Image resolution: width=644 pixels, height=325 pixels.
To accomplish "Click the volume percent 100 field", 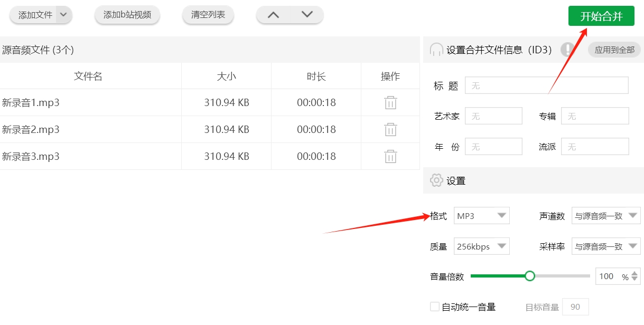I will 618,276.
